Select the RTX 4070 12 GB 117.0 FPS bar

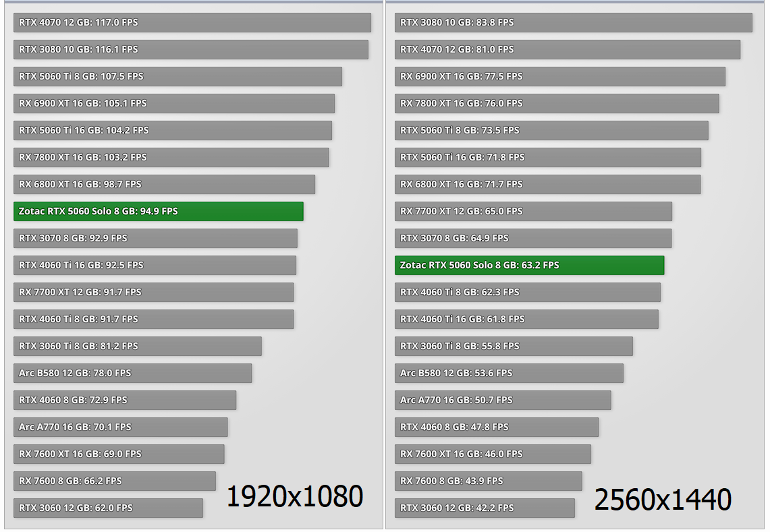tap(192, 22)
